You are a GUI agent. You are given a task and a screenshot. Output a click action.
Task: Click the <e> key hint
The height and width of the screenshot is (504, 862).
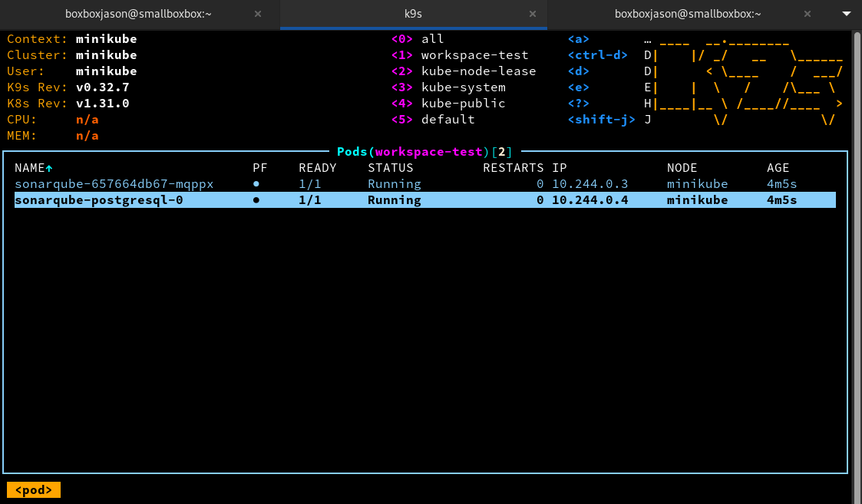578,87
